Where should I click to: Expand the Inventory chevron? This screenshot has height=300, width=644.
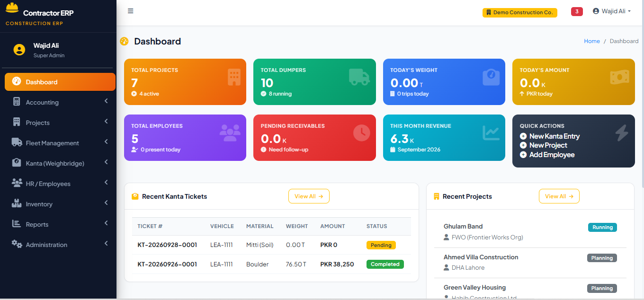tap(106, 203)
